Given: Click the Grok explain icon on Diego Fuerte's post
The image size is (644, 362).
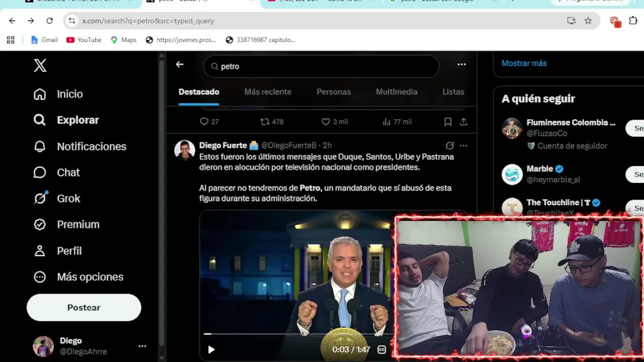Looking at the screenshot, I should tap(450, 145).
